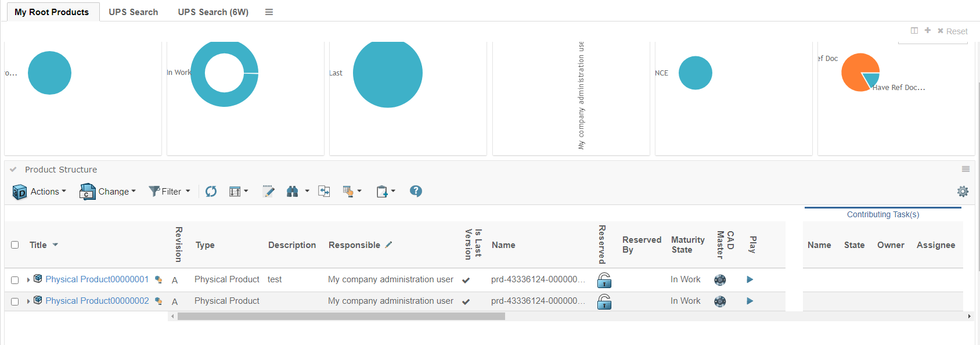Expand the Physical Product00000001 tree node

pos(28,280)
